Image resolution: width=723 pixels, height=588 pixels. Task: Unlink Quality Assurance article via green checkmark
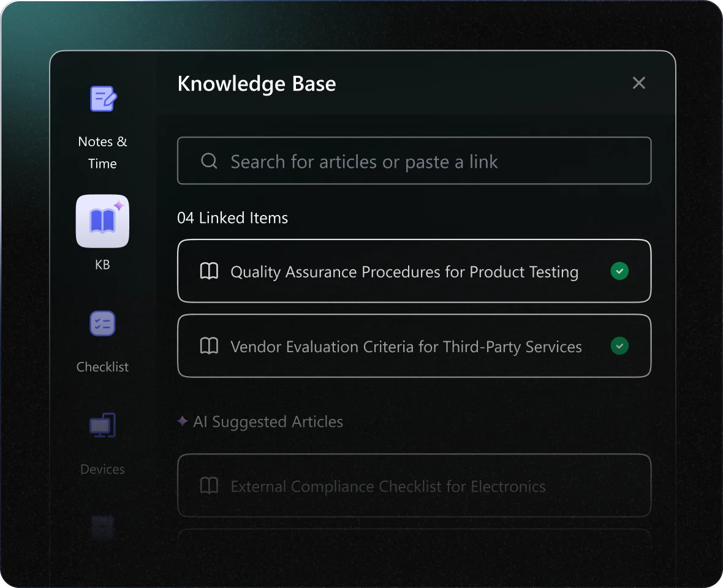pyautogui.click(x=619, y=271)
